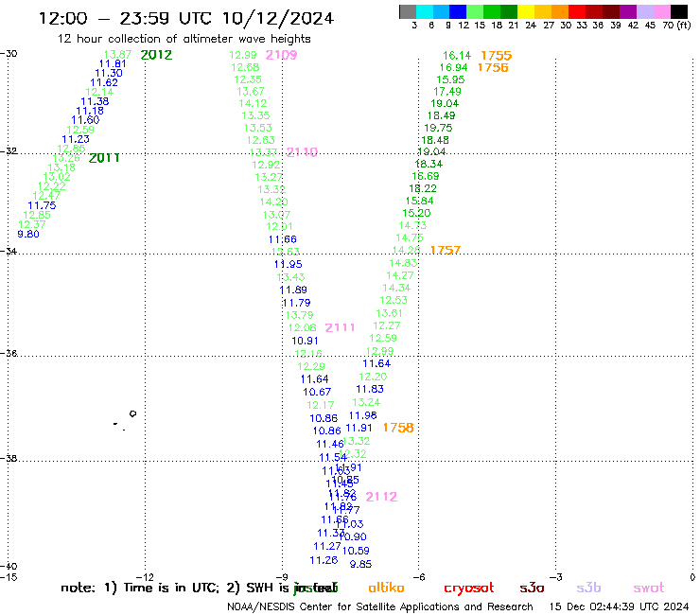Click the altika satellite legend label
700x615 pixels.
coord(386,588)
